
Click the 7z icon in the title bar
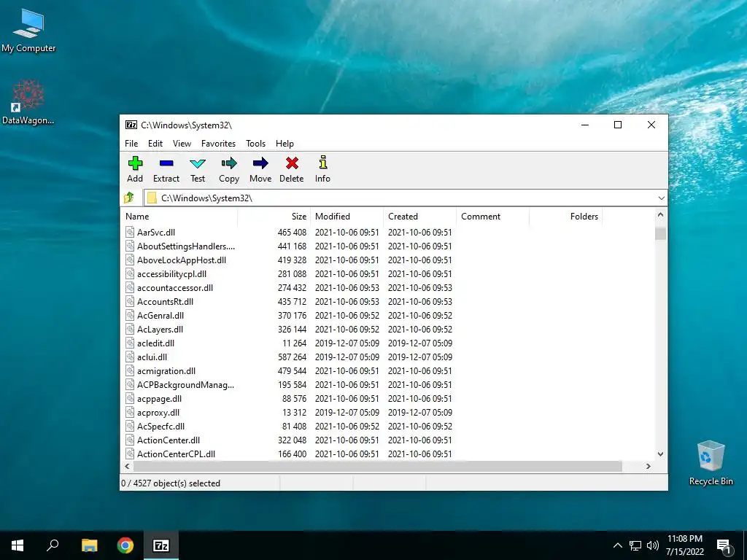[131, 125]
